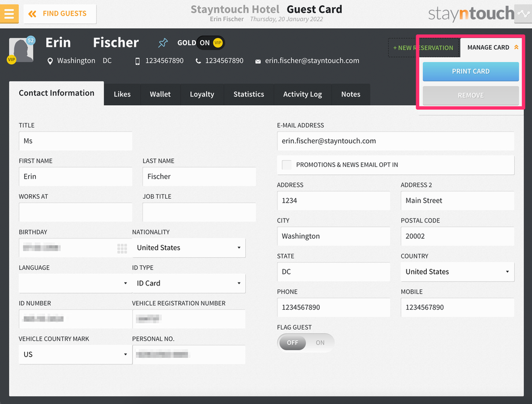The image size is (532, 404).
Task: Click the envelope email icon in header
Action: [x=258, y=61]
